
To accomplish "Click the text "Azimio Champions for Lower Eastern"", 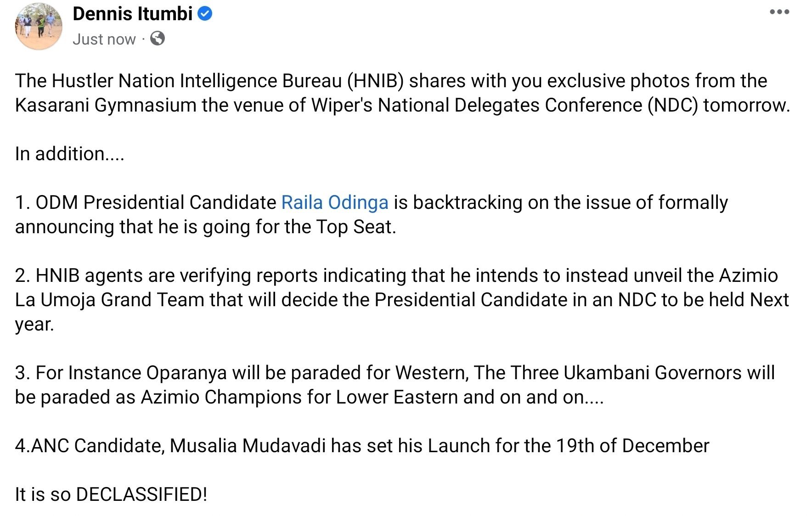I will coord(299,397).
